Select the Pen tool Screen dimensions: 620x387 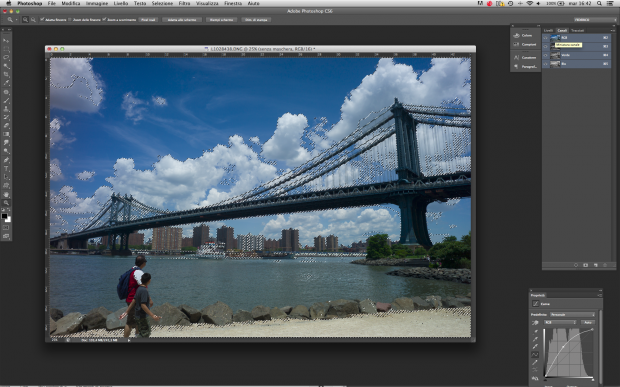coord(6,160)
